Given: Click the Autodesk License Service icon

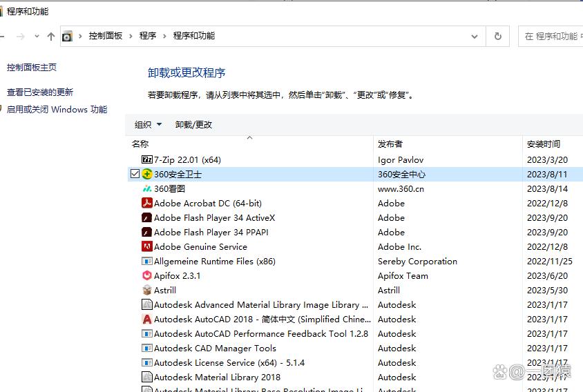Looking at the screenshot, I should (147, 362).
